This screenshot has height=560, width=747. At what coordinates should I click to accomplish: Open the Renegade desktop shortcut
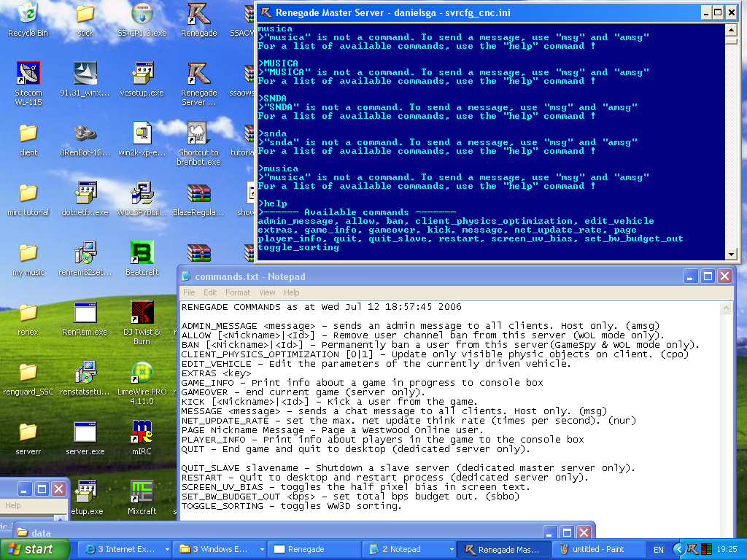(x=198, y=15)
